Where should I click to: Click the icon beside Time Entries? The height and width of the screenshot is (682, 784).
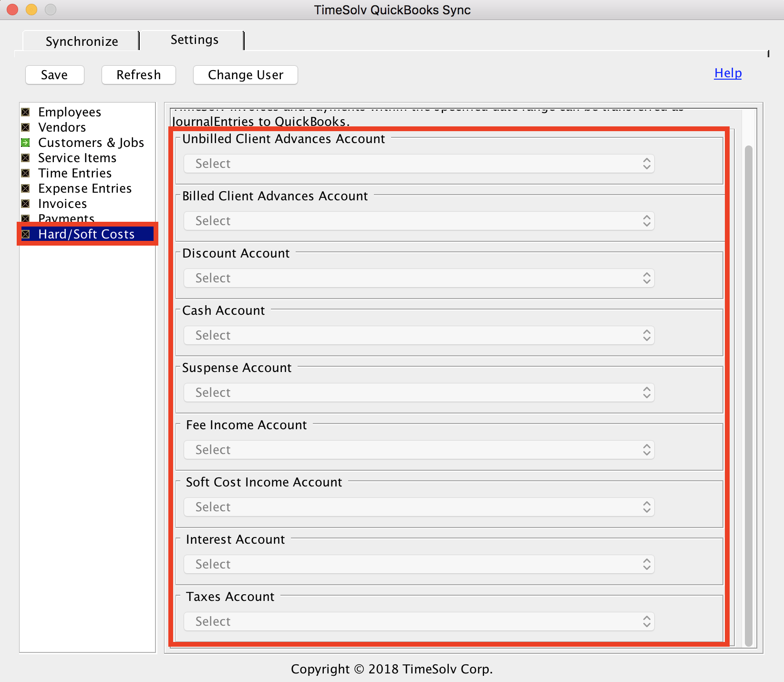click(x=26, y=173)
